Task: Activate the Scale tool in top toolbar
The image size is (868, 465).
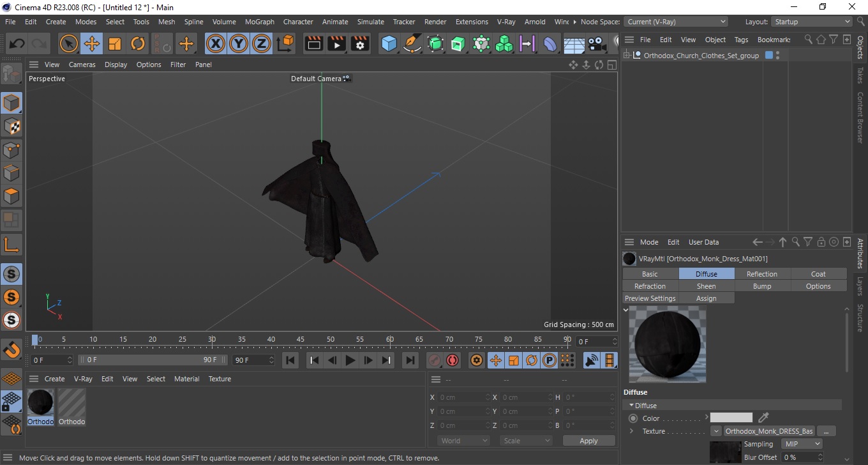Action: [x=115, y=44]
